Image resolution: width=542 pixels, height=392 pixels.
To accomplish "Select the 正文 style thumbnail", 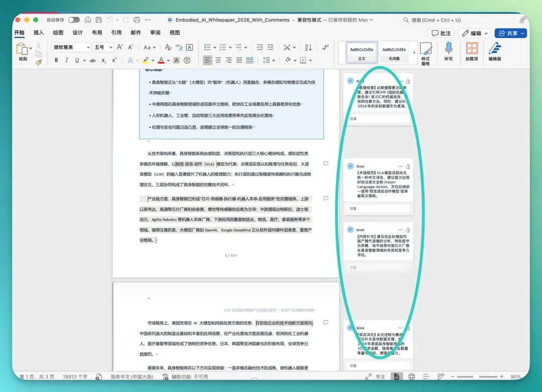I will tap(361, 53).
